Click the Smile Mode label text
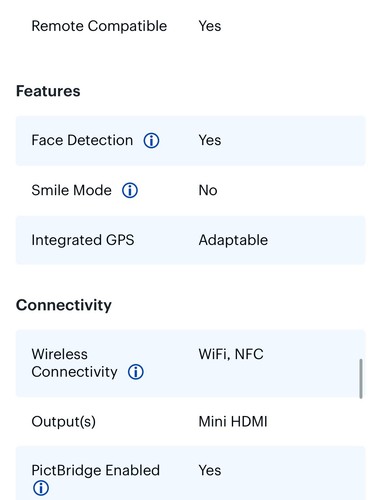381x500 pixels. point(71,190)
